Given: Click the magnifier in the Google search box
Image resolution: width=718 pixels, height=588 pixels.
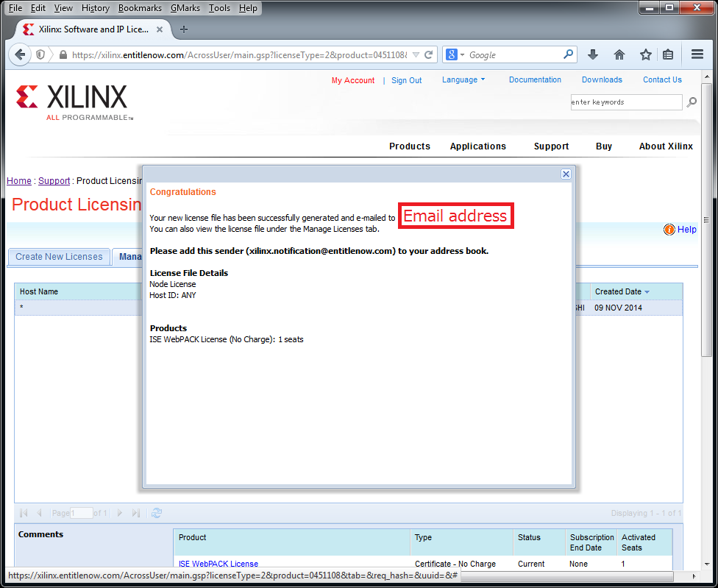Looking at the screenshot, I should pos(568,54).
